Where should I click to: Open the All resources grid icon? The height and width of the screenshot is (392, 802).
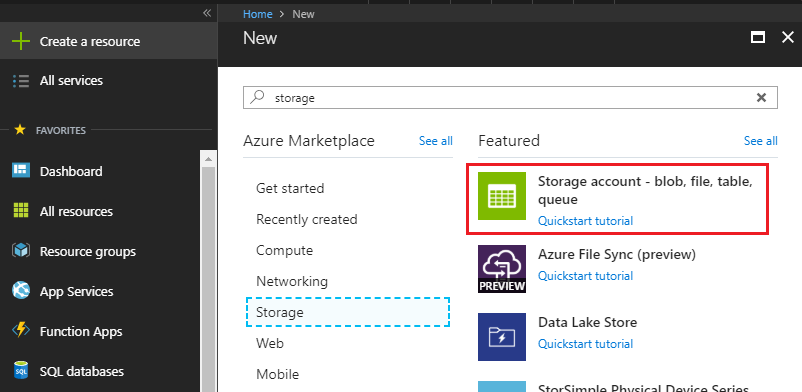pos(21,211)
